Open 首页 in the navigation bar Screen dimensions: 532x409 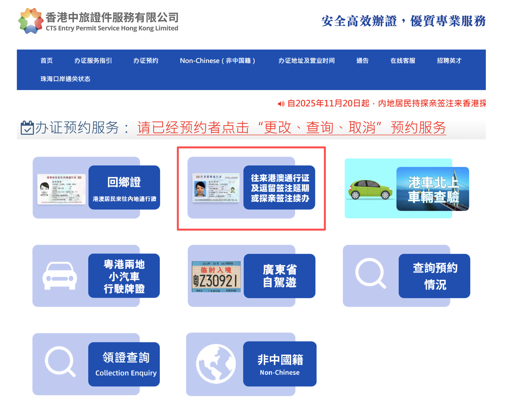tap(46, 61)
